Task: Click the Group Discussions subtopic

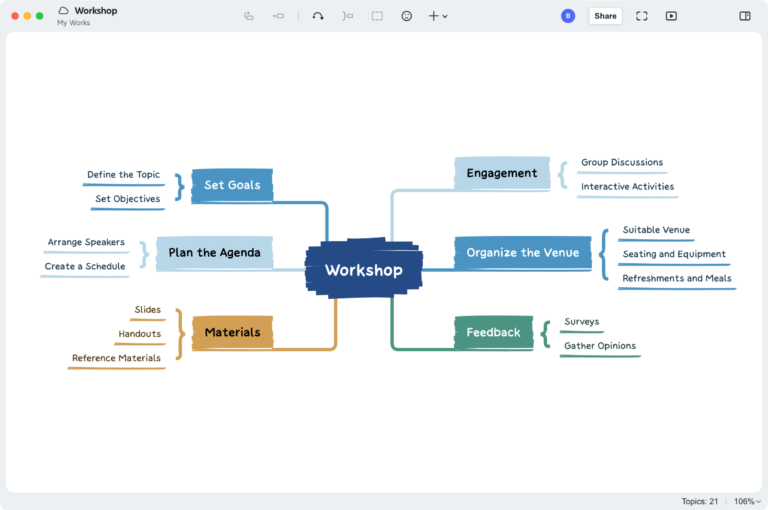Action: coord(621,162)
